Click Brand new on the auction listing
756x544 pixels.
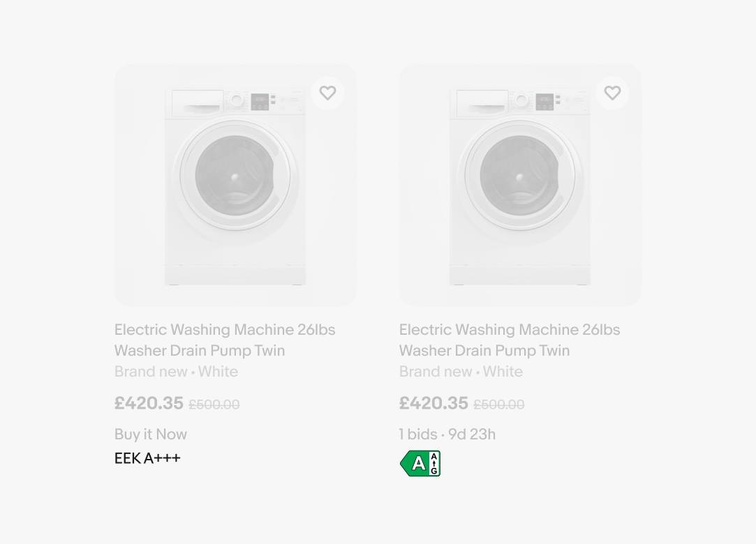point(436,372)
